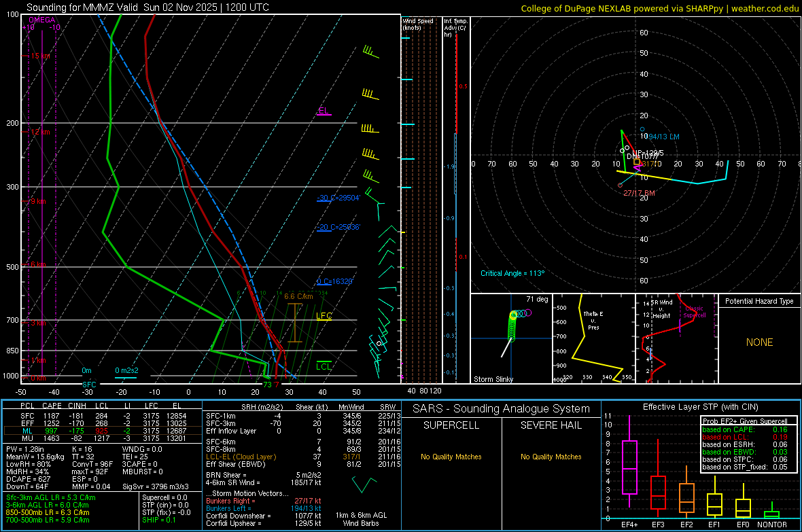Viewport: 802px width, 532px height.
Task: Click the magenta EL marker on the skew-T
Action: (324, 111)
